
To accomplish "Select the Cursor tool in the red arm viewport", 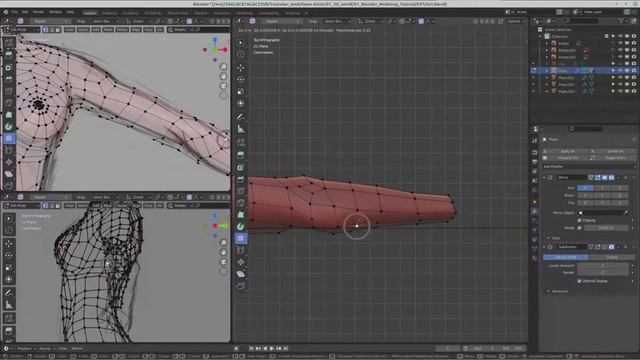I will pos(241,54).
